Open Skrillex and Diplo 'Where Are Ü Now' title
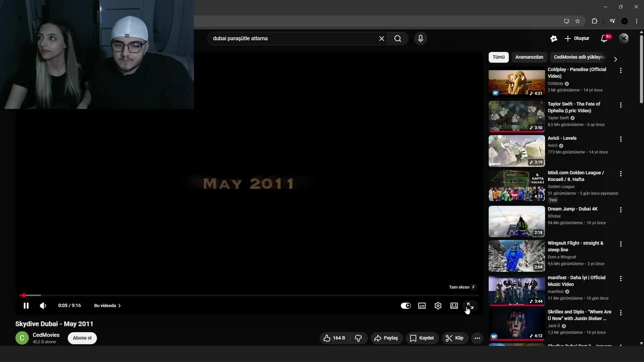 pos(580,315)
